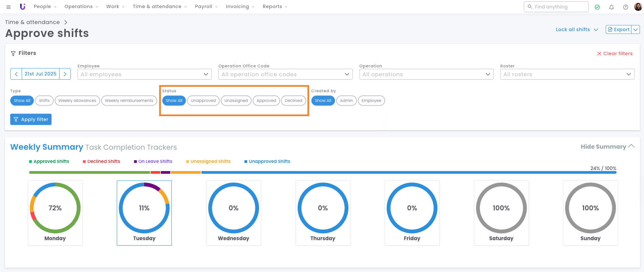This screenshot has height=272, width=644.
Task: Go to previous week arrow
Action: [x=16, y=74]
